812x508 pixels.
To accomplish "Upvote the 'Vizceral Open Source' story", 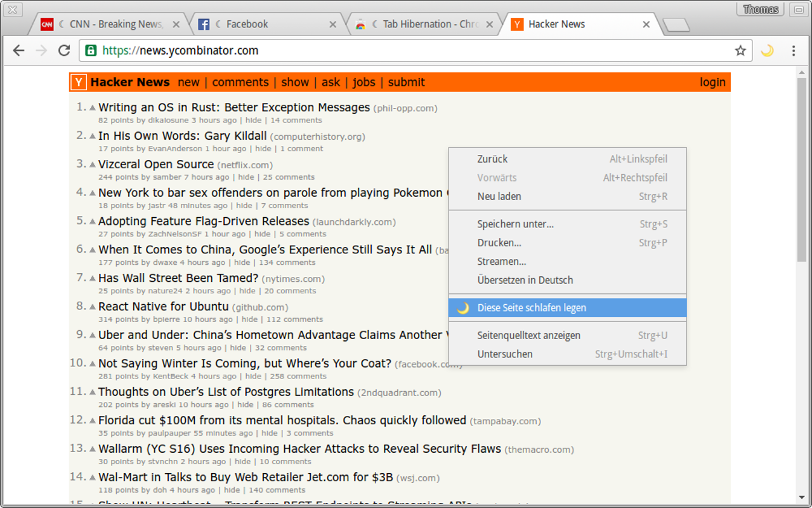I will point(93,165).
